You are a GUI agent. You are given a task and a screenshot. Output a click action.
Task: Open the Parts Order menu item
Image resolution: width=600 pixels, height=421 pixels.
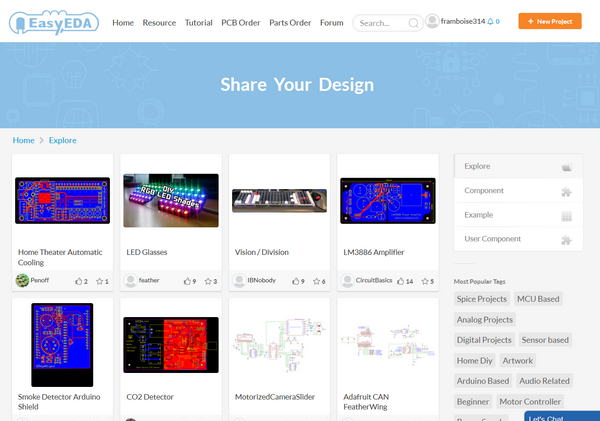pyautogui.click(x=290, y=23)
